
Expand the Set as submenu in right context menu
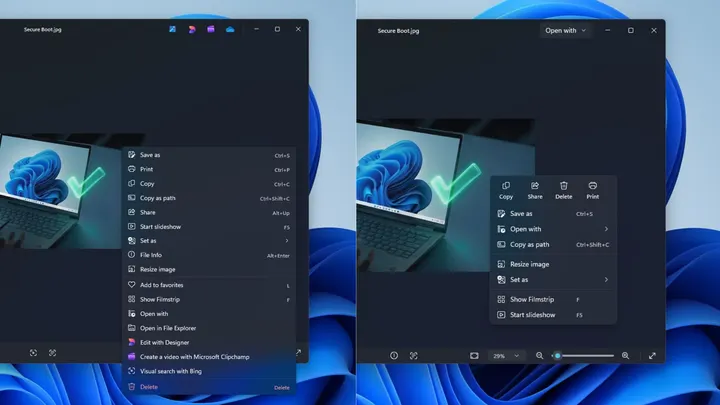(553, 280)
